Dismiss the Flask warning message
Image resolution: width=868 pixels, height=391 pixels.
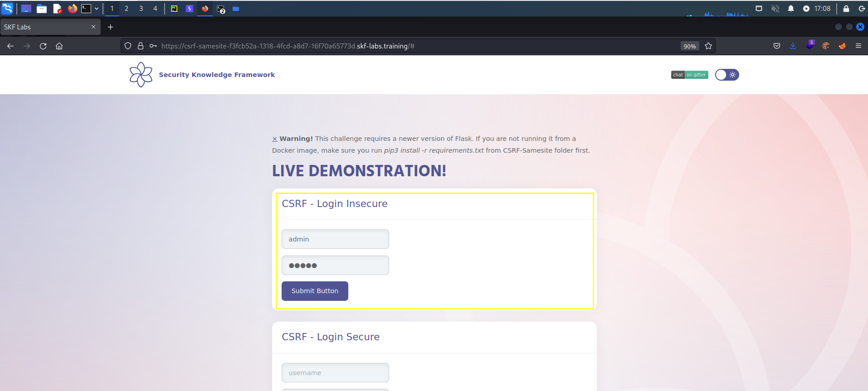tap(275, 139)
